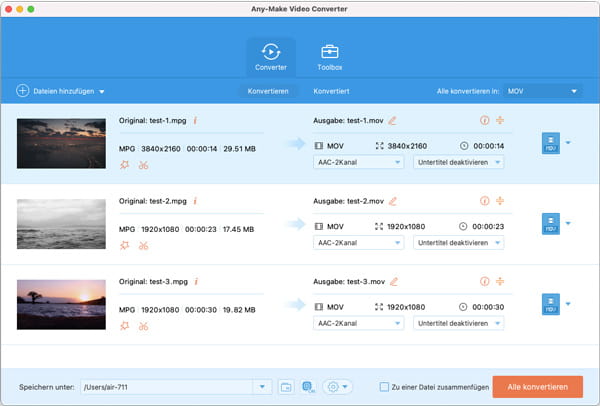
Task: Open Untertitel deaktivieren dropdown for test-1
Action: point(458,162)
